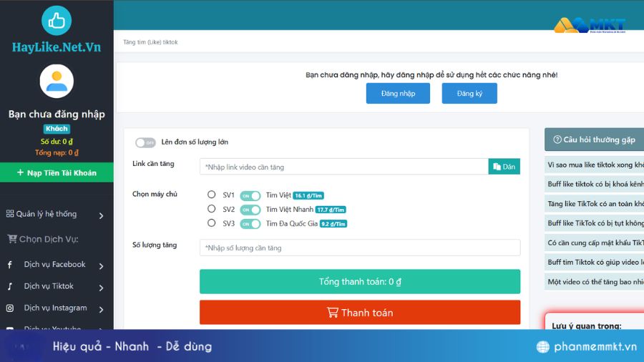The height and width of the screenshot is (362, 644).
Task: Open the user avatar profile icon
Action: click(x=57, y=82)
